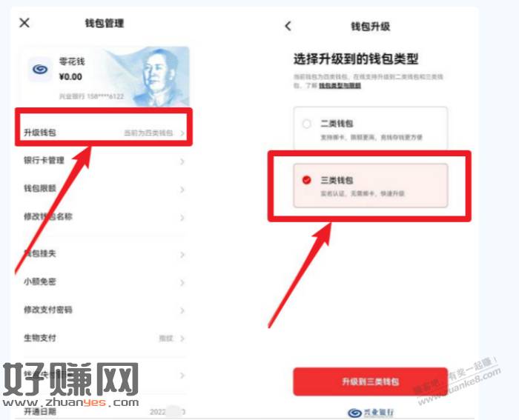Screen dimensions: 519x420
Task: Expand 修改钱包名称 chevron
Action: pos(182,218)
